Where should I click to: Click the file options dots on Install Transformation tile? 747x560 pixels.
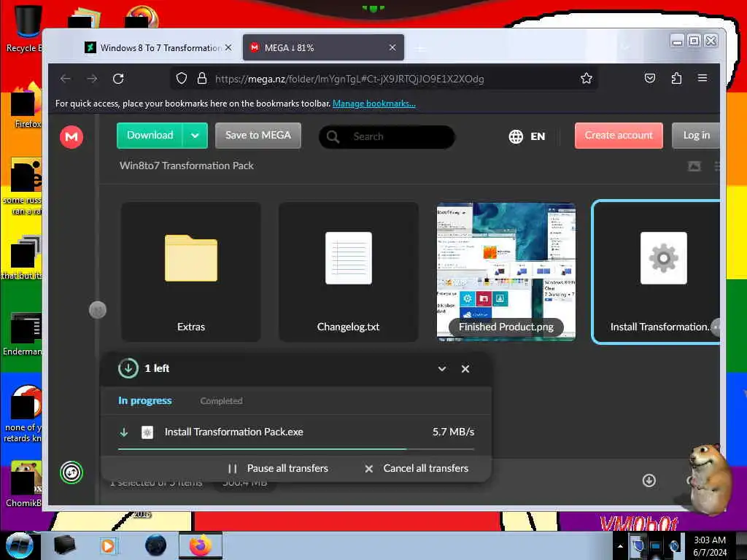click(x=716, y=327)
